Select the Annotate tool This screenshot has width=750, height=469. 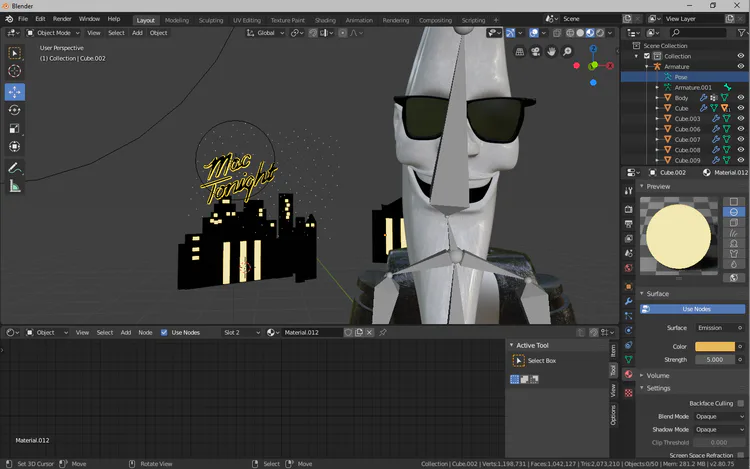point(15,168)
